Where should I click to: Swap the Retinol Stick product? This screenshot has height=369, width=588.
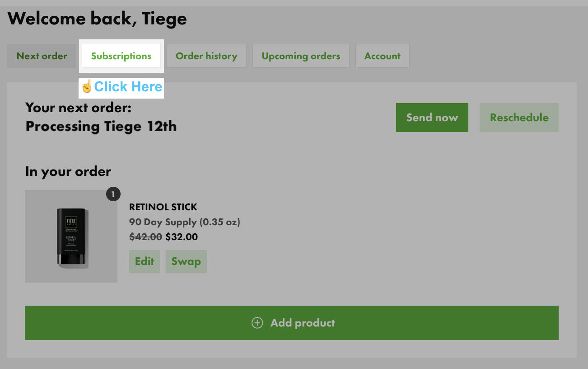pos(186,261)
